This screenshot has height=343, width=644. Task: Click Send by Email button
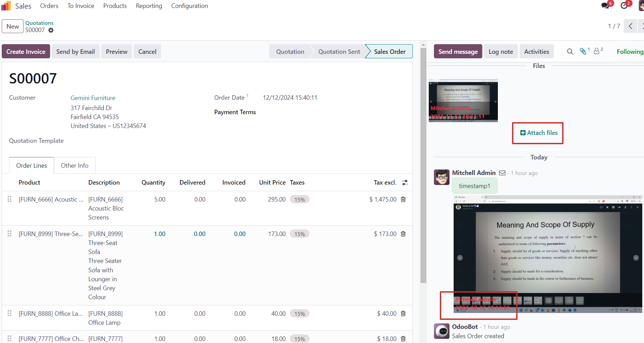coord(76,51)
